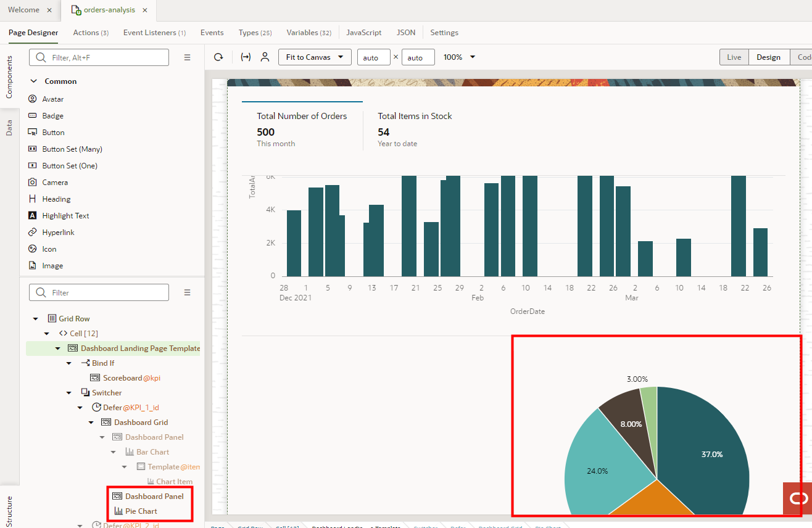This screenshot has width=812, height=528.
Task: Open the Fit to Canvas dropdown
Action: coord(315,57)
